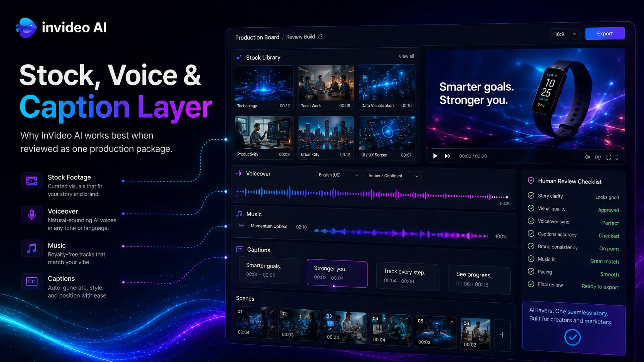The width and height of the screenshot is (644, 362).
Task: Toggle the Voiceover sync check
Action: [531, 221]
